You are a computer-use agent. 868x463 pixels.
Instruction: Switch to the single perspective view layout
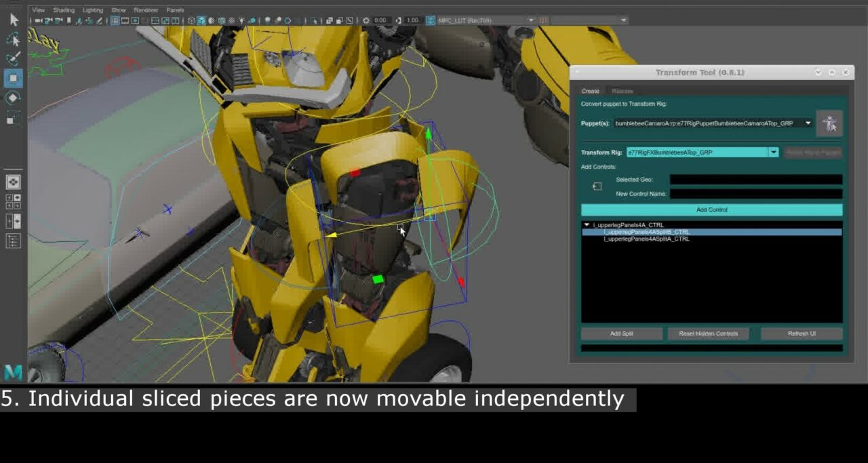(x=13, y=182)
